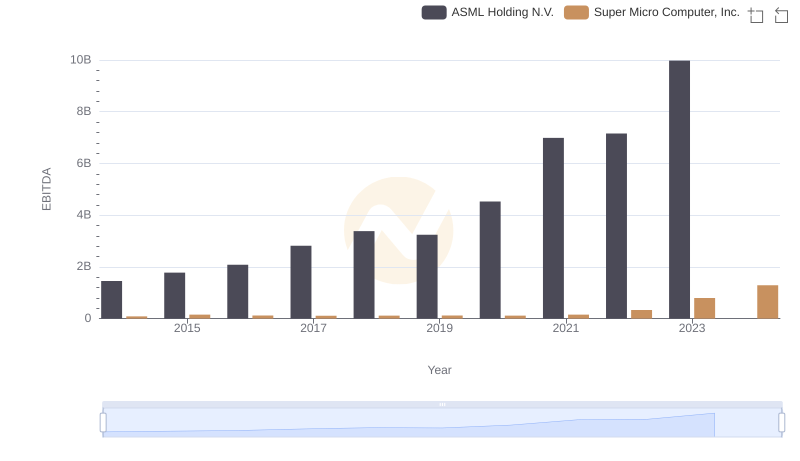Activate the area zoom tool icon

pyautogui.click(x=756, y=15)
